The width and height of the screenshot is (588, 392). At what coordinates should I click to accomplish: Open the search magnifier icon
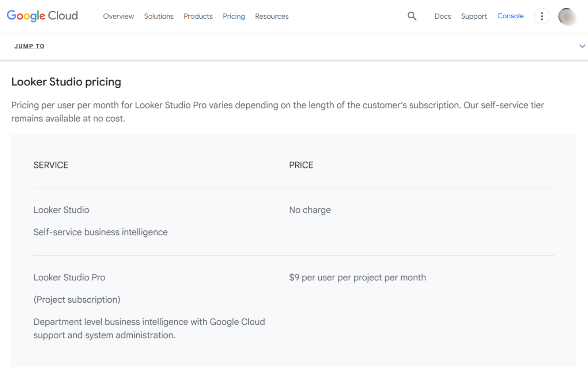[x=412, y=16]
